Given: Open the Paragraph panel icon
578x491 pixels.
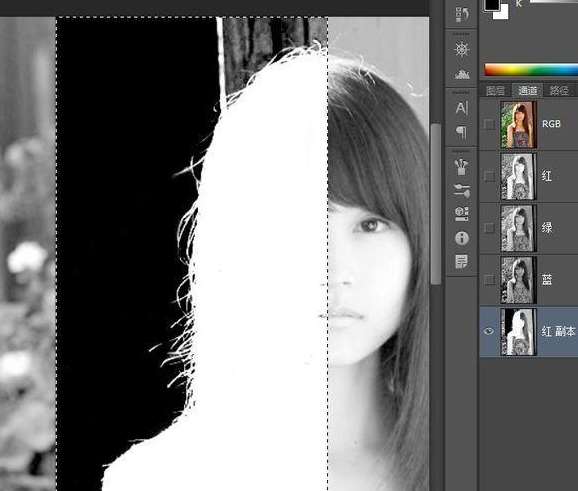Looking at the screenshot, I should coord(462,132).
